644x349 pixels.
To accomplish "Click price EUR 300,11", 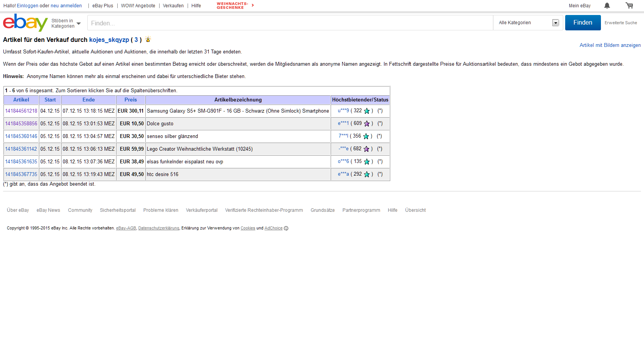I will (131, 111).
